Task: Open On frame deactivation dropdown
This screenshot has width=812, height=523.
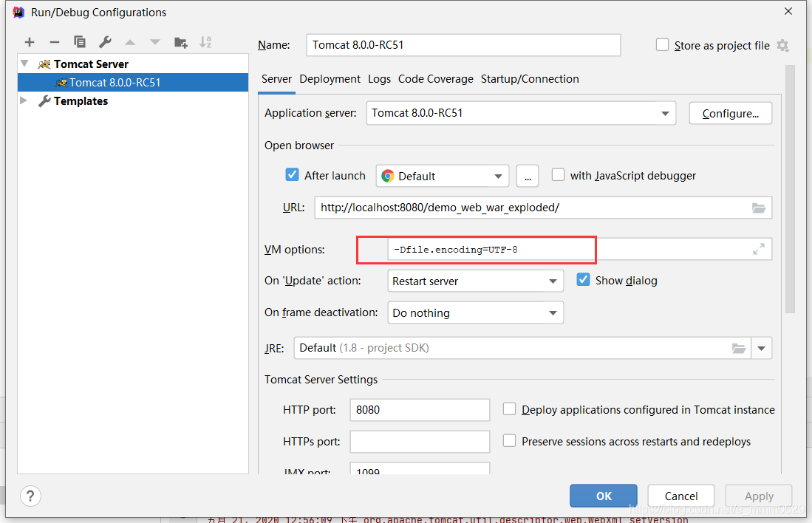Action: 475,312
